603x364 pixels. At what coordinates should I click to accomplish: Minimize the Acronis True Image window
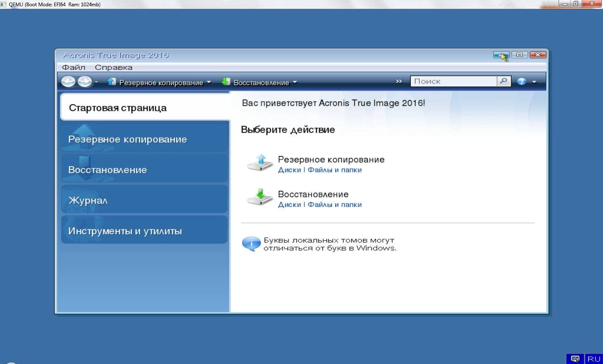tap(501, 55)
